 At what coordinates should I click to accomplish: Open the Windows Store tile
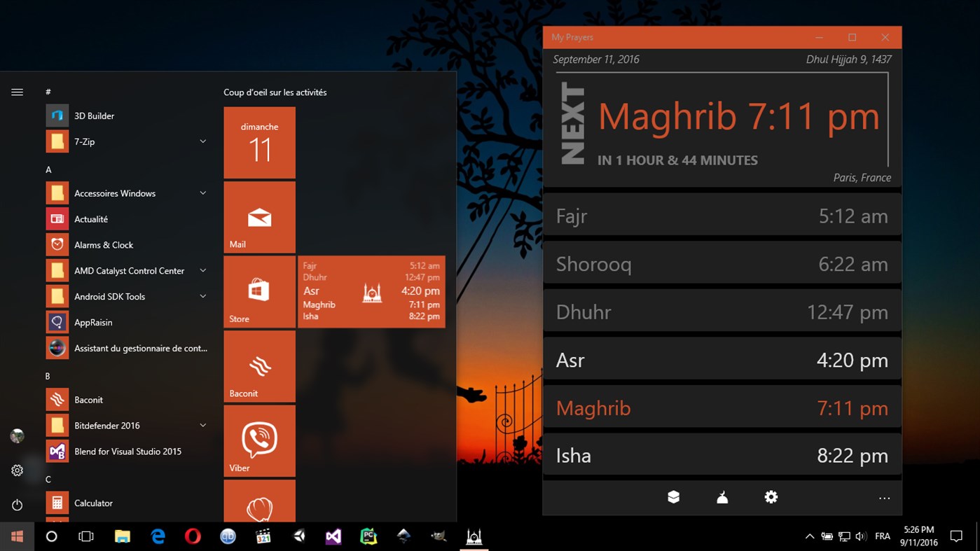[x=259, y=291]
